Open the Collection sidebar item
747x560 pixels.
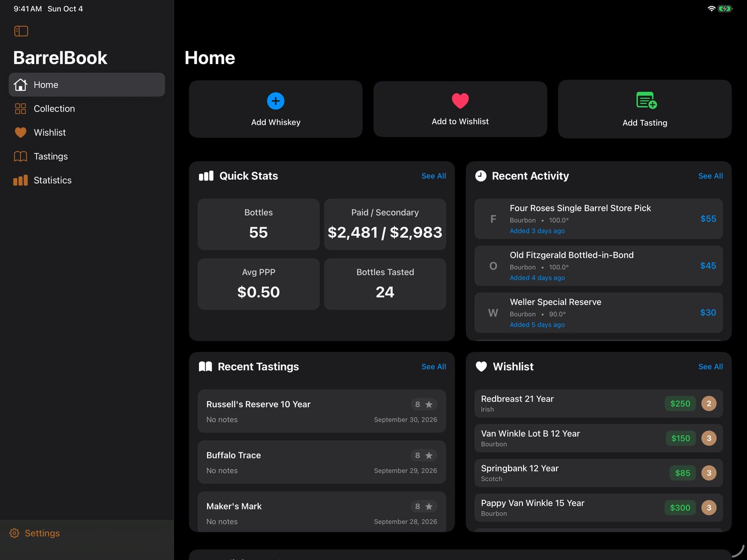coord(86,109)
